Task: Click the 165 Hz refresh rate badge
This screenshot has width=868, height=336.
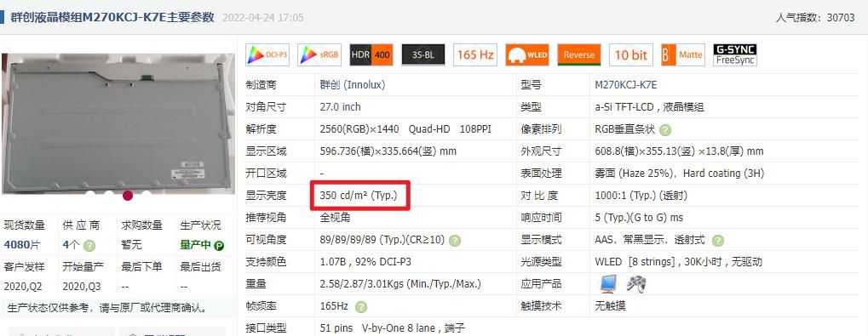Action: (x=475, y=54)
